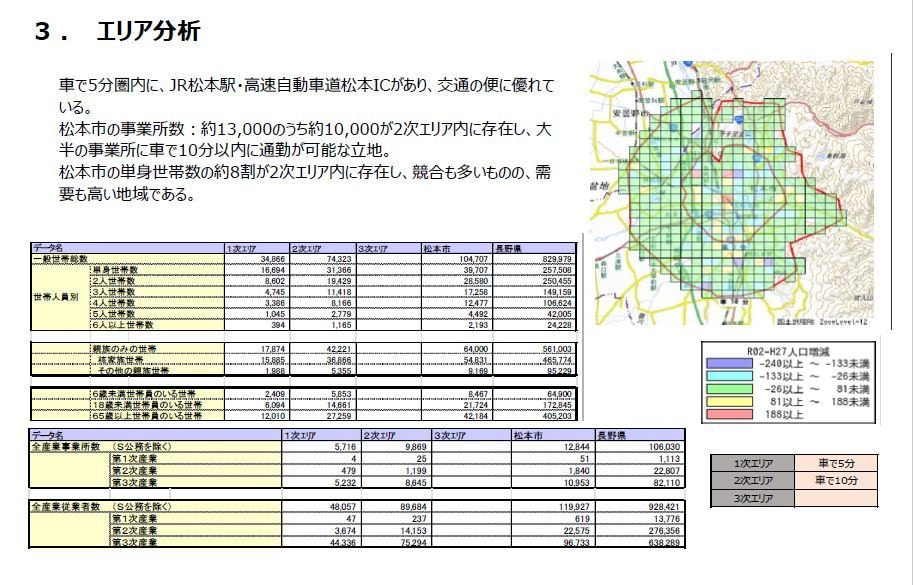Click '第3次産業' under 全産業事業所数
The width and height of the screenshot is (913, 585).
tap(135, 483)
